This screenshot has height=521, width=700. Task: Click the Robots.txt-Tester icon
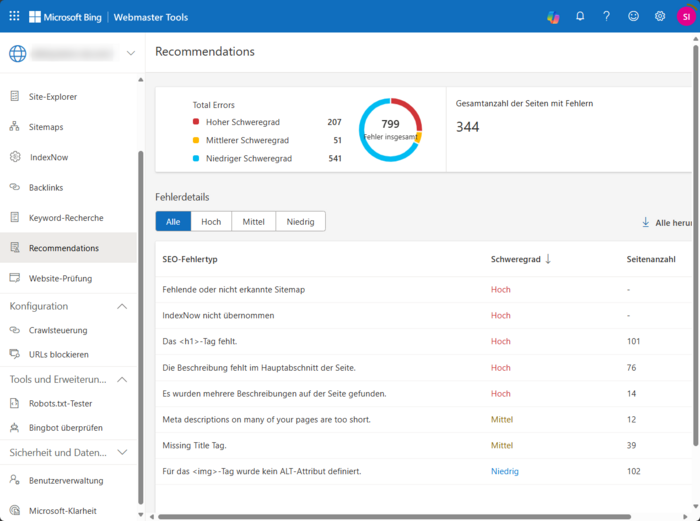(x=15, y=403)
